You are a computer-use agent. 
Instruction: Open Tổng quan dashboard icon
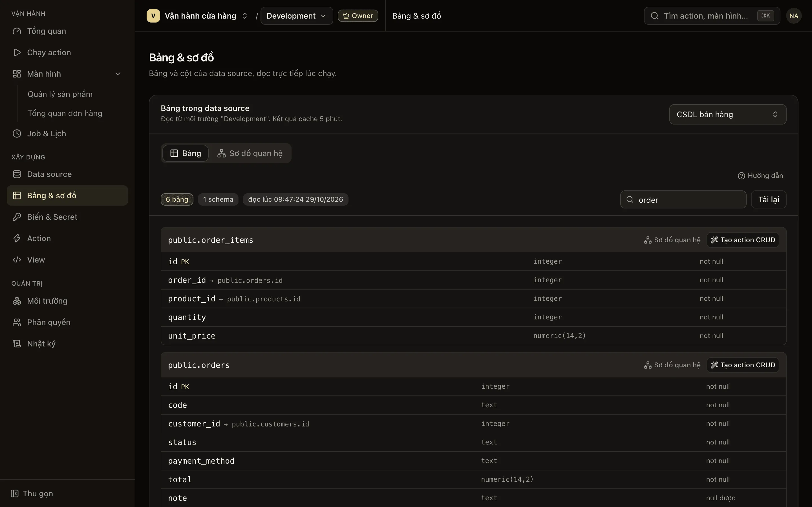(x=17, y=31)
